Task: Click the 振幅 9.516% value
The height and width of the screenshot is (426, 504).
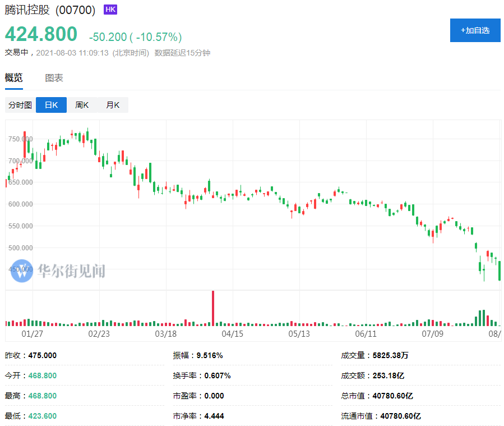Action: [x=210, y=355]
